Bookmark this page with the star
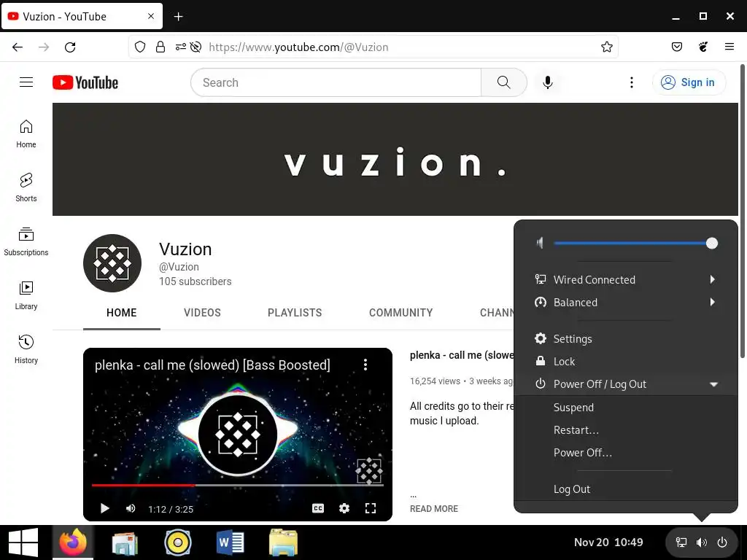 point(606,47)
